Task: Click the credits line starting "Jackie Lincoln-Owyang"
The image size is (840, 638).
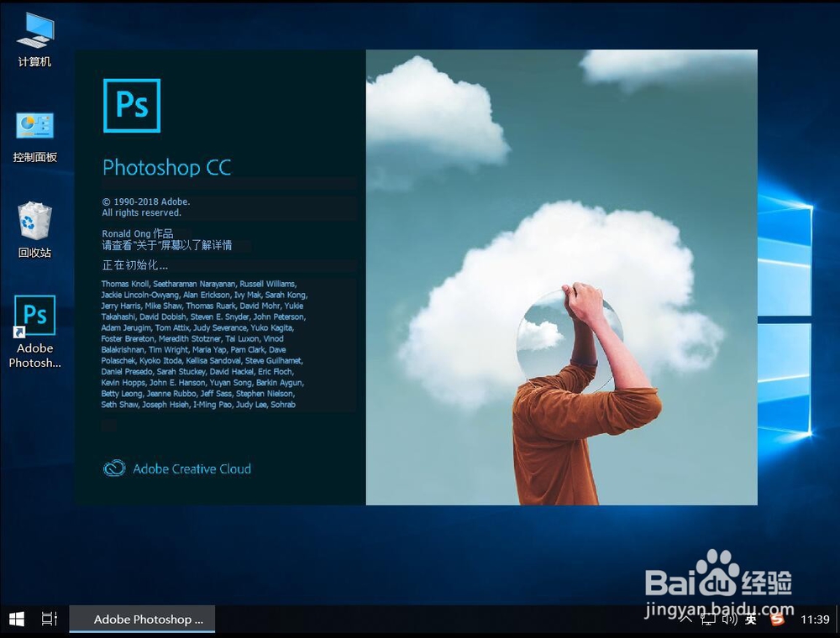Action: tap(204, 295)
